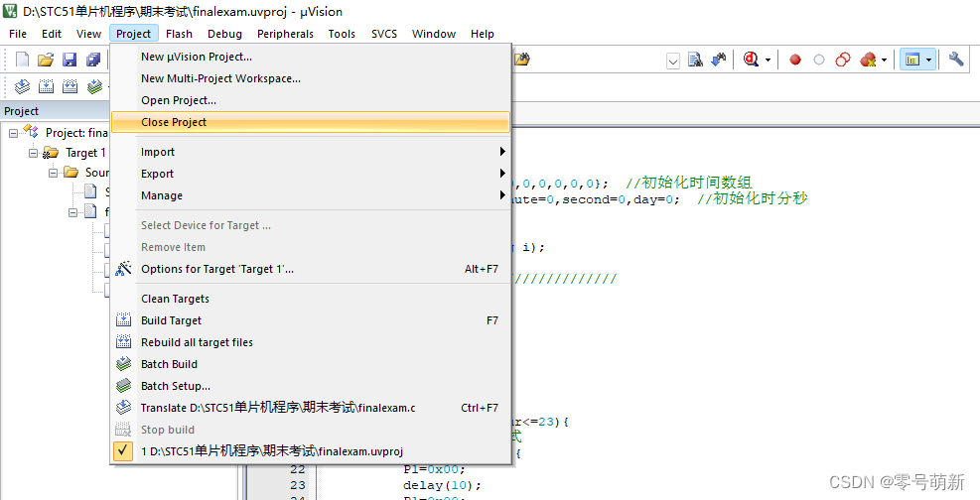Open the Edit menu
This screenshot has height=500, width=980.
click(x=52, y=34)
